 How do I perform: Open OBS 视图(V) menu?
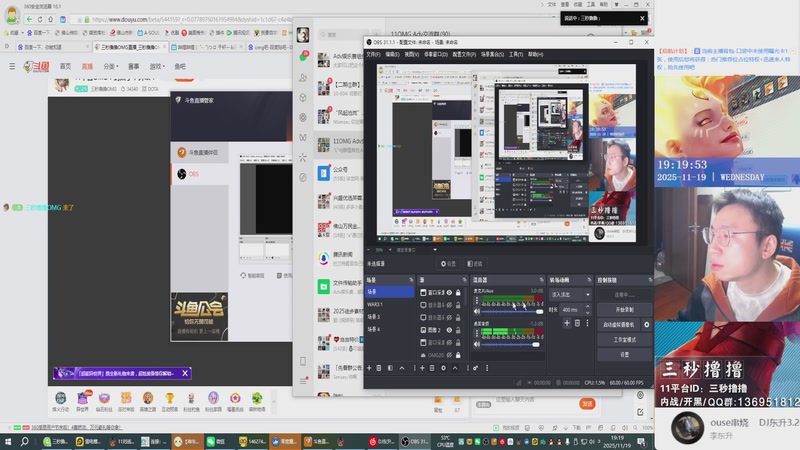coord(412,54)
